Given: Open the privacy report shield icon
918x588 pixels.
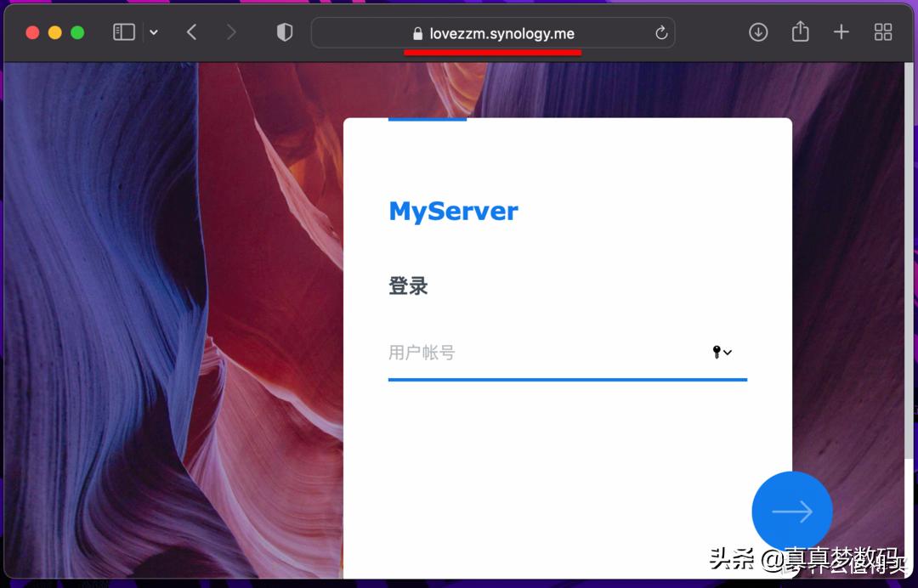Looking at the screenshot, I should coord(285,32).
